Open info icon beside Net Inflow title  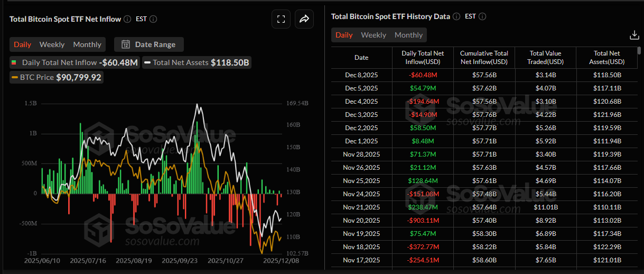click(127, 19)
